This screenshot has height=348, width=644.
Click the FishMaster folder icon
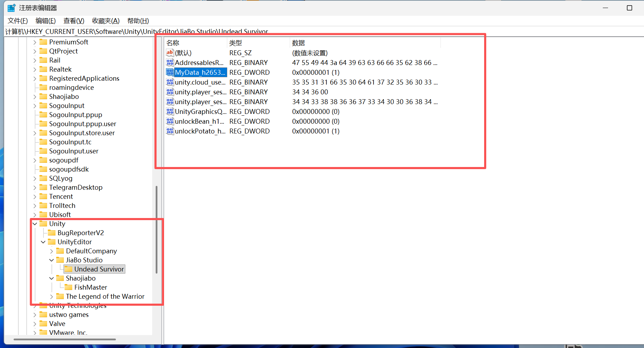point(68,287)
